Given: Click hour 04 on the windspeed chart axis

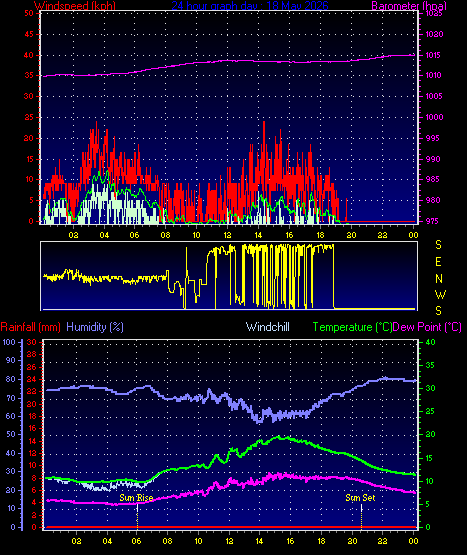Looking at the screenshot, I should click(104, 235).
